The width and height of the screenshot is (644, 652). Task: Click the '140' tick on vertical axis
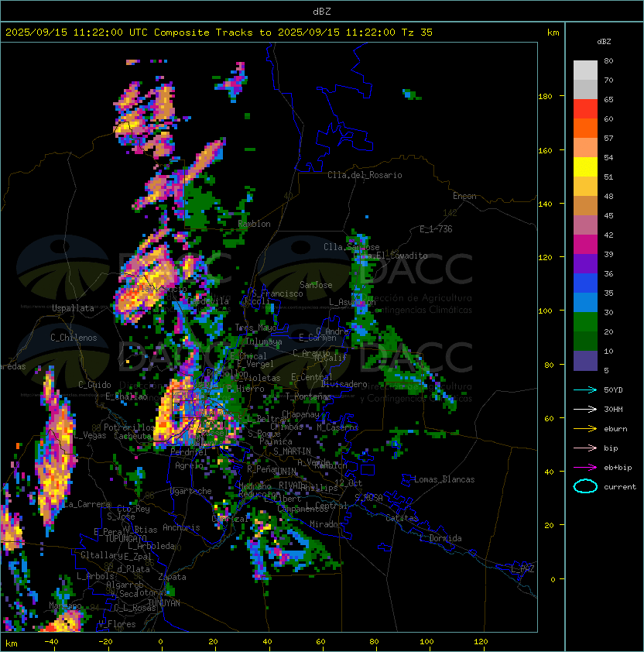point(545,204)
